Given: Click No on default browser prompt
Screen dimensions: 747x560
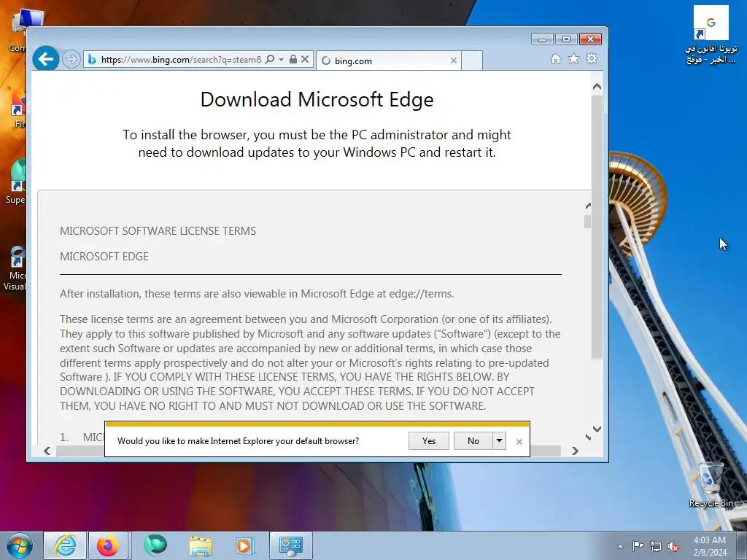Looking at the screenshot, I should 473,441.
